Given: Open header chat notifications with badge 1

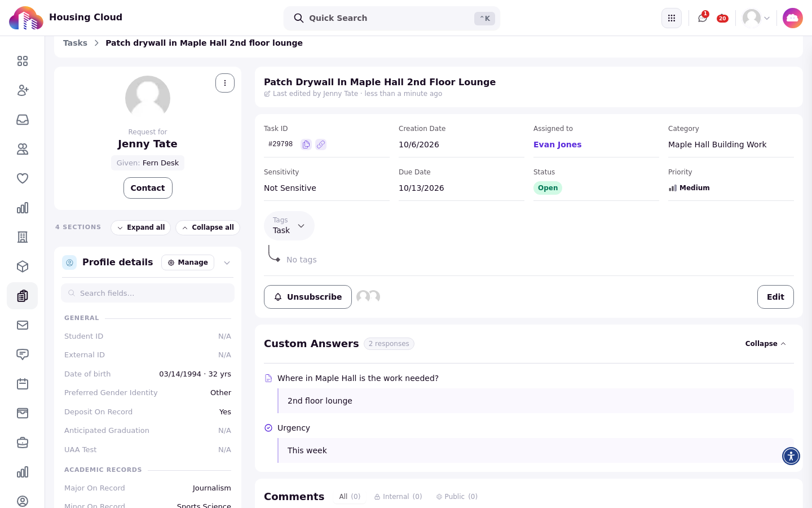Looking at the screenshot, I should pyautogui.click(x=703, y=18).
